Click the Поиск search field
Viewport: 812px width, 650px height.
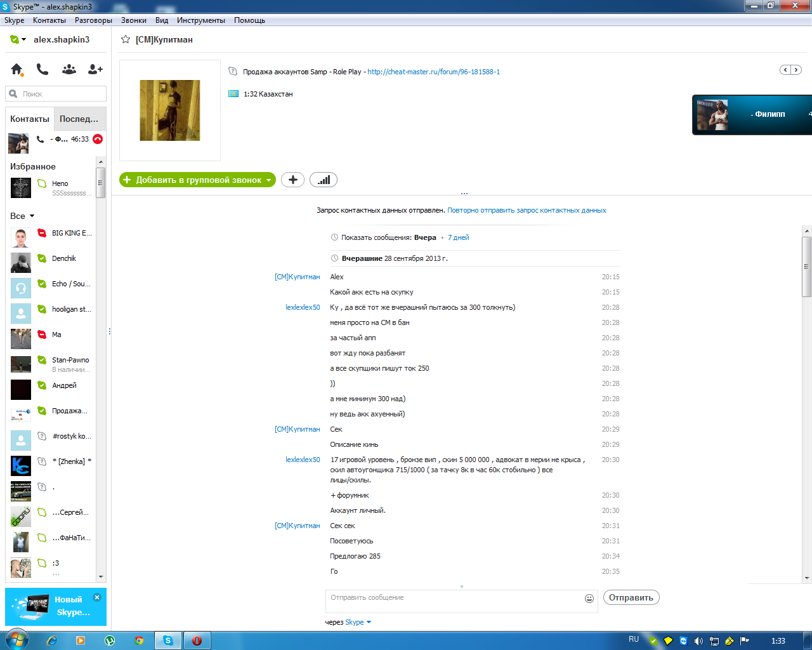(x=56, y=94)
